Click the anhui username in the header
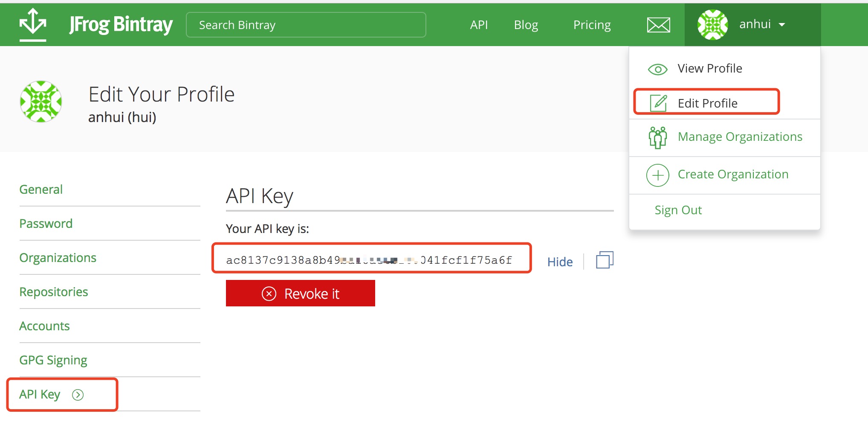The image size is (868, 425). point(755,24)
